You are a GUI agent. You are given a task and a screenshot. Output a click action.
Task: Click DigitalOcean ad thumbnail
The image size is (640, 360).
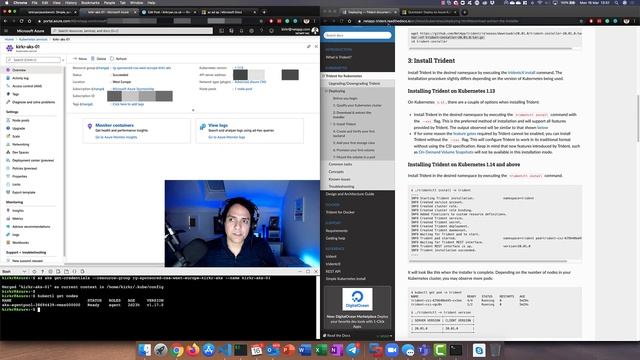coord(357,299)
